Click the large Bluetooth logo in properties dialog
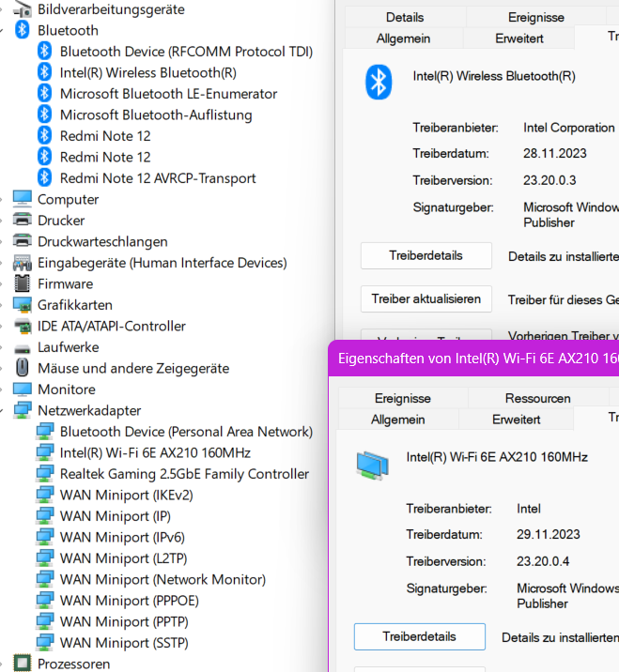 coord(379,82)
